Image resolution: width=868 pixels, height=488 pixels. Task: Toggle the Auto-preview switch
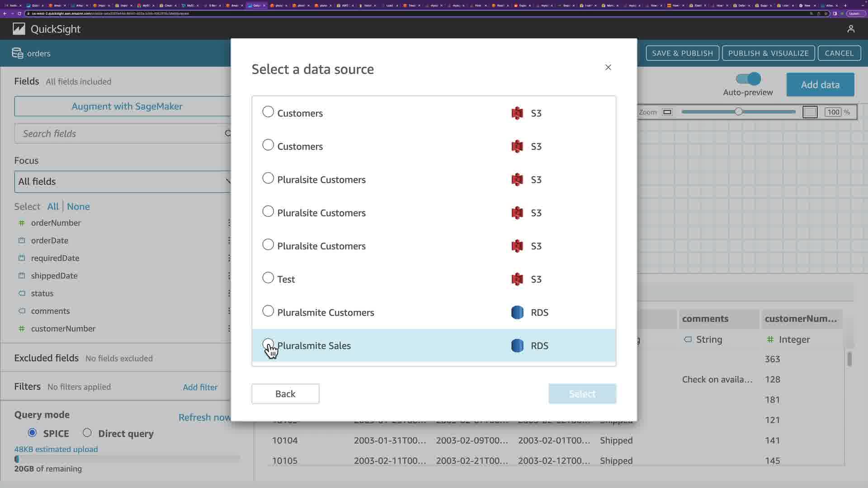coord(748,79)
